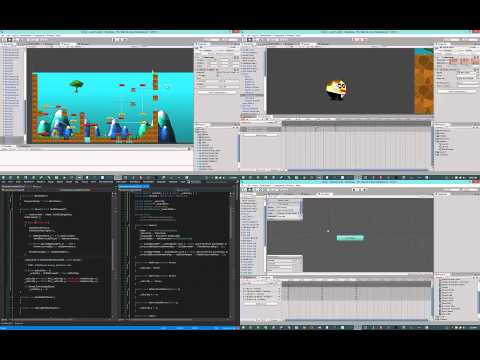Click the animation timeline ruler in the top-right Unity window
The image size is (480, 360).
point(357,124)
